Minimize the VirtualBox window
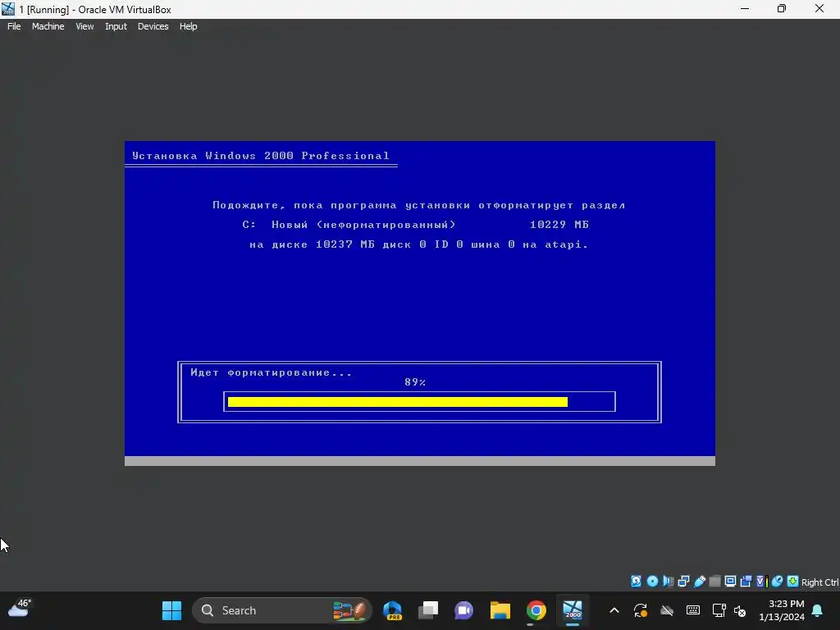This screenshot has height=630, width=840. click(x=745, y=9)
